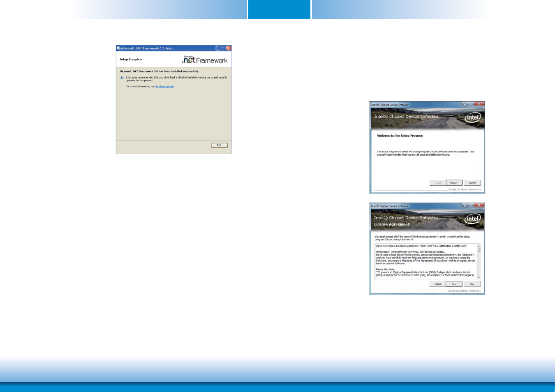Click 'Please Also Note:' in license text
The width and height of the screenshot is (555, 392).
pos(385,269)
